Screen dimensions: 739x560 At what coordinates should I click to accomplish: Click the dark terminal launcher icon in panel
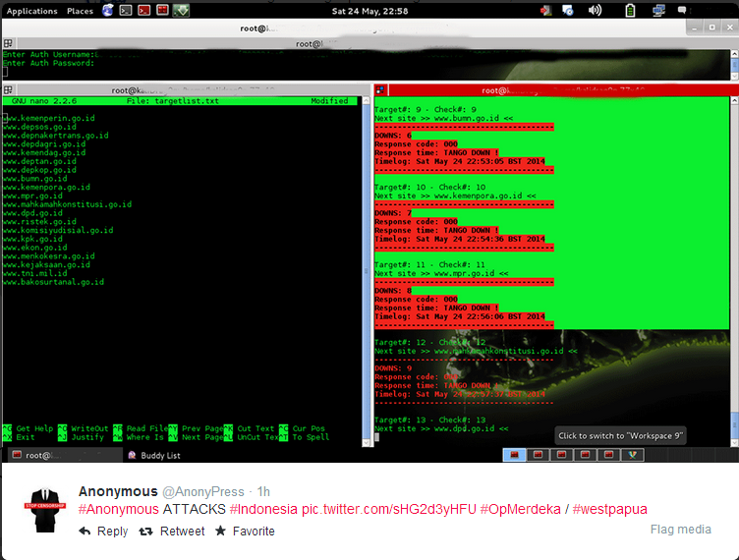pyautogui.click(x=126, y=11)
